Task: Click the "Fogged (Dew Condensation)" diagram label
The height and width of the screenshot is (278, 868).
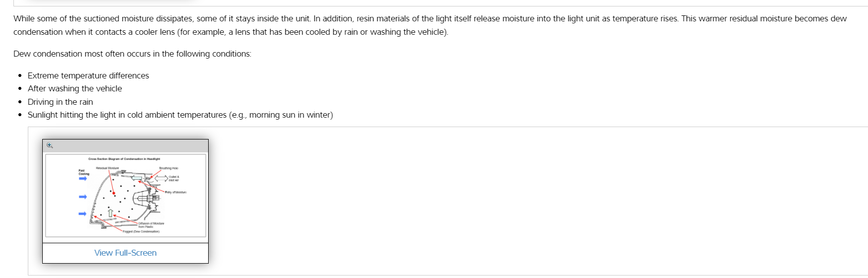Action: (141, 231)
